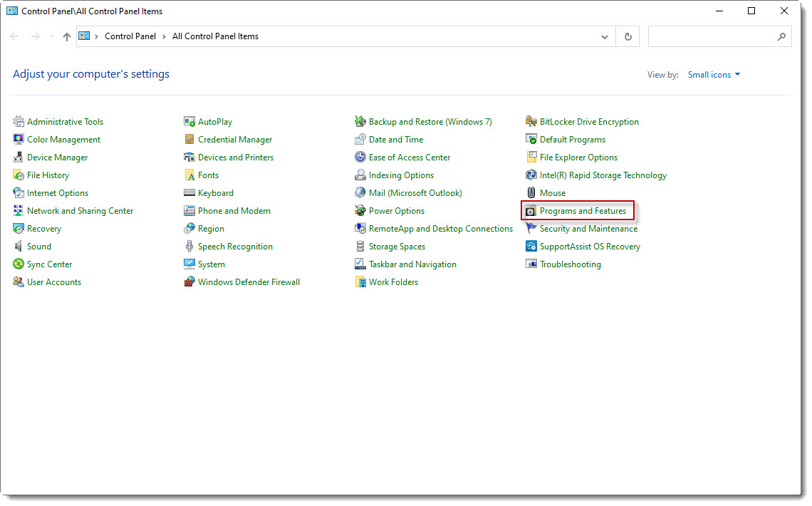Click the Back navigation arrow
Image resolution: width=812 pixels, height=506 pixels.
point(14,36)
